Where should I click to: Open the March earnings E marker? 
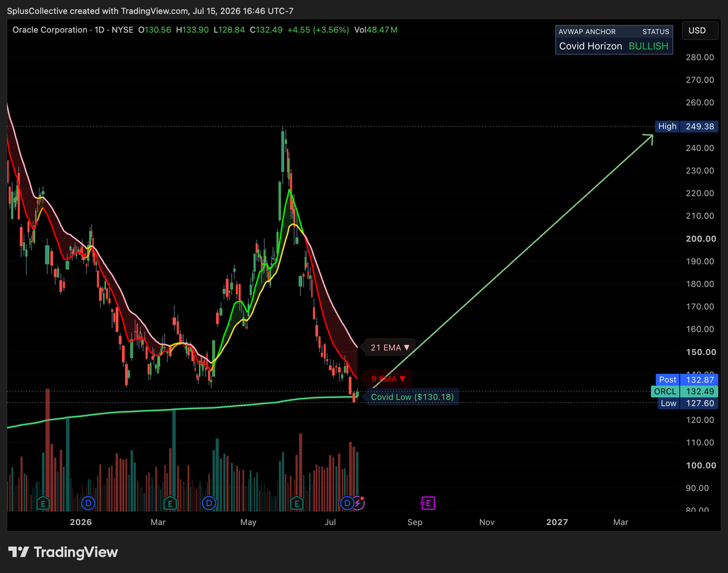169,503
